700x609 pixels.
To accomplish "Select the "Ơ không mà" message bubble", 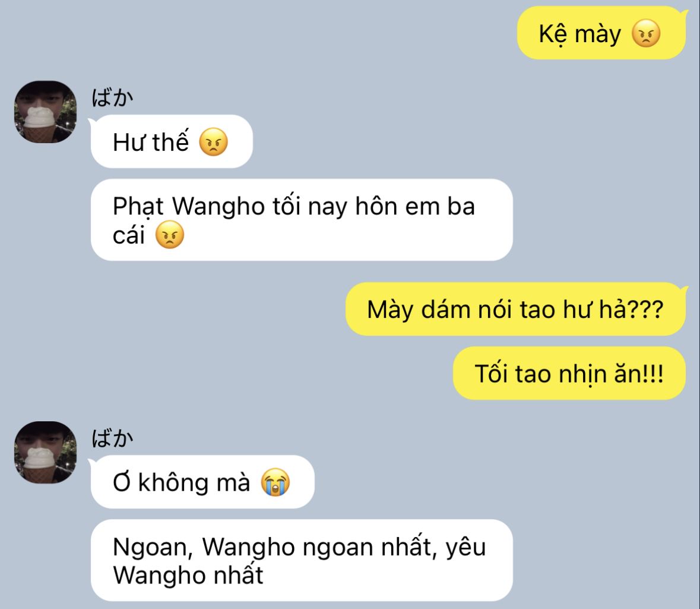I will coord(202,482).
